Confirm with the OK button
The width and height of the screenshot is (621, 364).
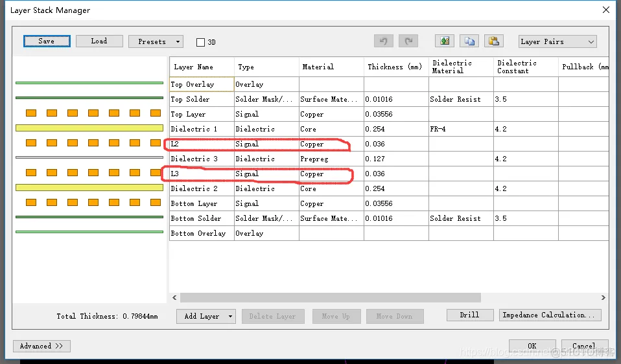click(x=532, y=346)
